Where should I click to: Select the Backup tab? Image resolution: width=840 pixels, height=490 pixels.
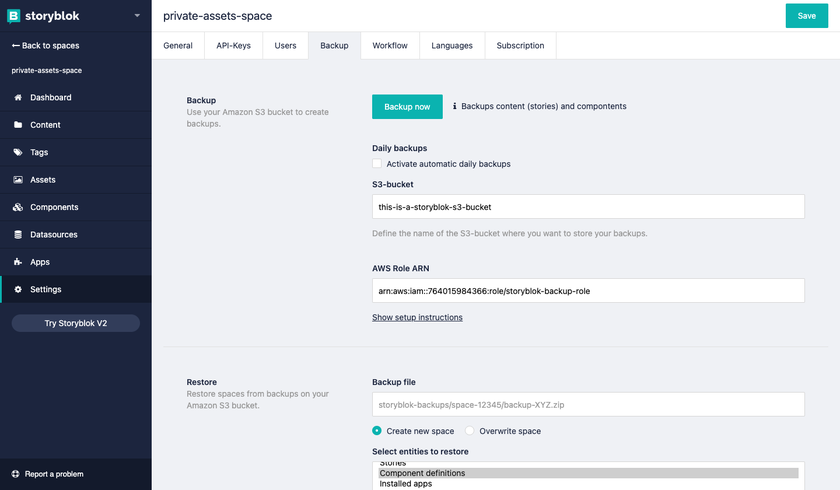pyautogui.click(x=334, y=46)
